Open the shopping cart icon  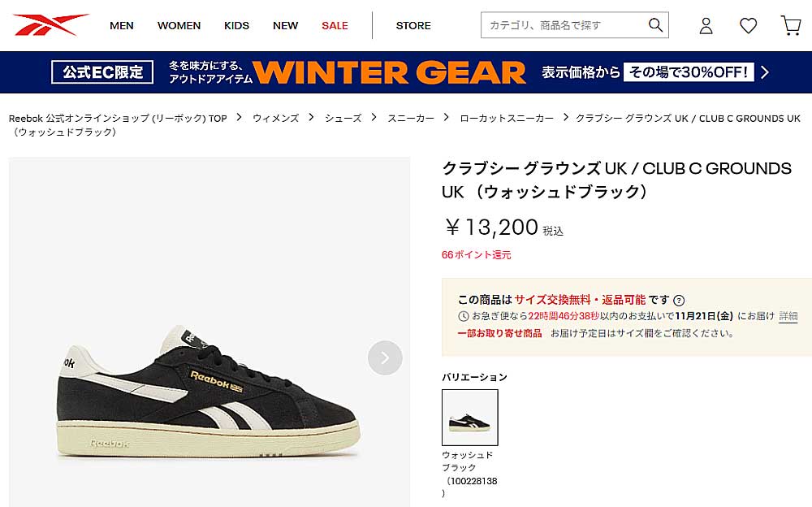[790, 25]
